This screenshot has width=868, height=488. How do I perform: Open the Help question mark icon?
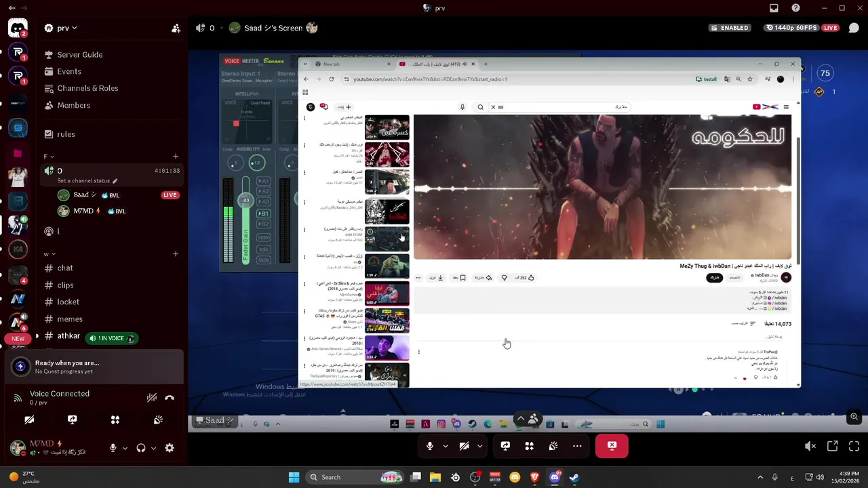pos(795,8)
